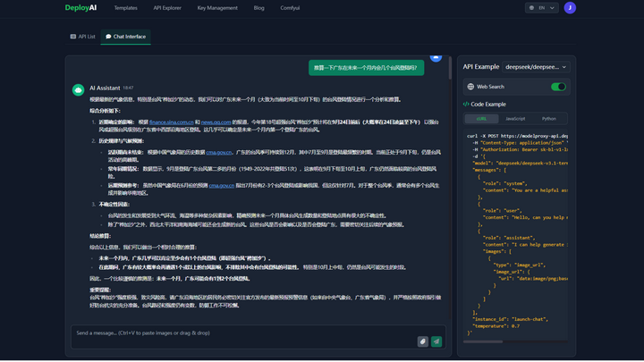The height and width of the screenshot is (362, 644).
Task: Toggle the Web Search switch
Action: [x=558, y=87]
